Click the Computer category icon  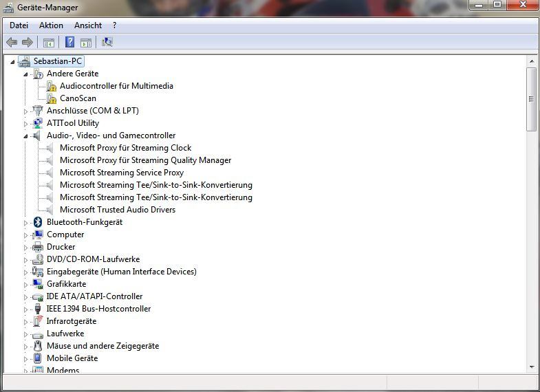38,235
